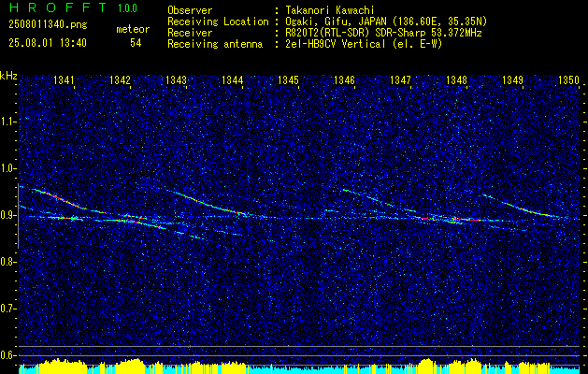Screen dimensions: 588x374
Task: Click the 1347 time marker
Action: [x=400, y=79]
